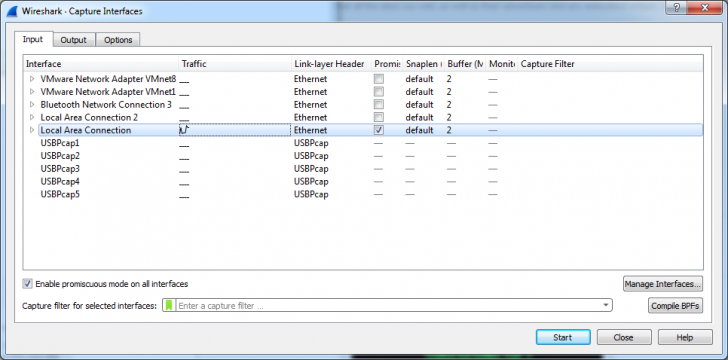
Task: Select VMware Network Adapter VMnet8 interface
Action: tap(108, 79)
